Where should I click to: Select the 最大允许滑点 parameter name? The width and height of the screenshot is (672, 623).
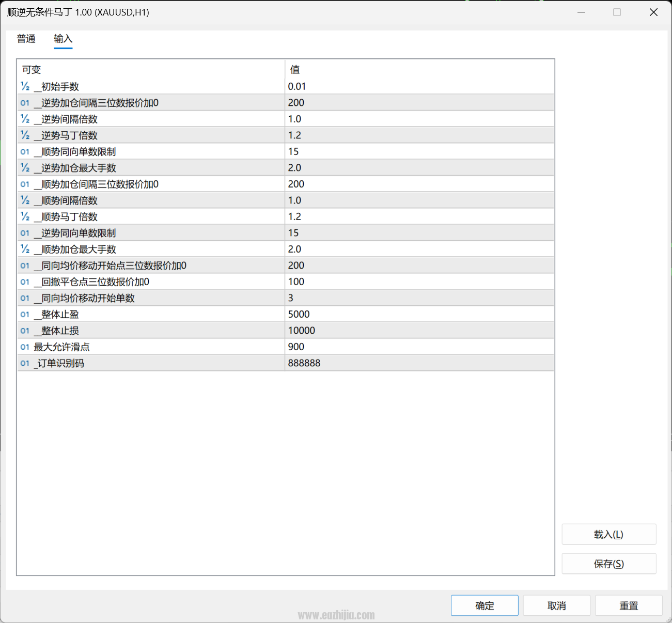pyautogui.click(x=61, y=347)
